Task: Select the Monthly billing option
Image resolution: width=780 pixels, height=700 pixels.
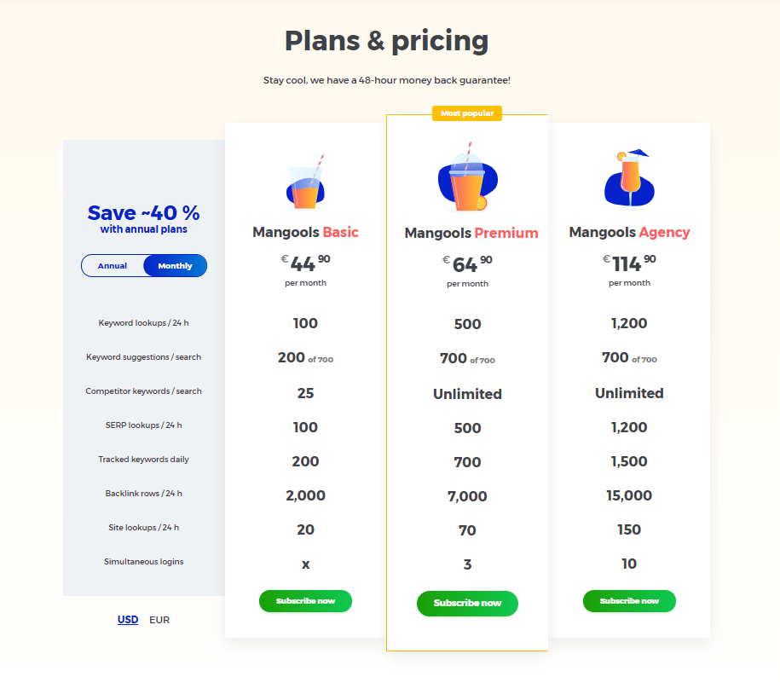Action: (x=175, y=266)
